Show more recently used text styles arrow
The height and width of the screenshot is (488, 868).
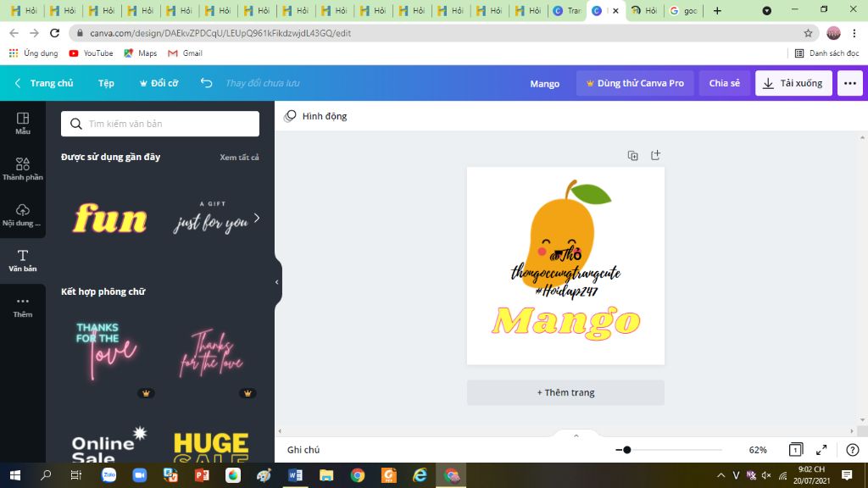click(x=257, y=218)
